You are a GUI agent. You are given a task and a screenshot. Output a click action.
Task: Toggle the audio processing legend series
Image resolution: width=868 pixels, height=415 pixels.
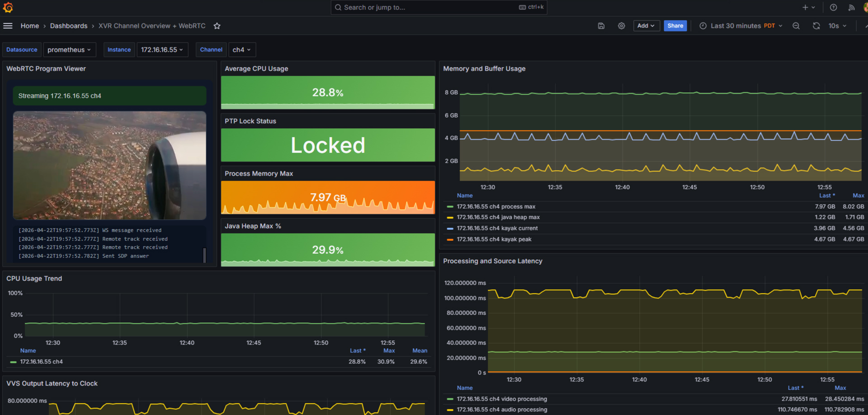(x=502, y=410)
